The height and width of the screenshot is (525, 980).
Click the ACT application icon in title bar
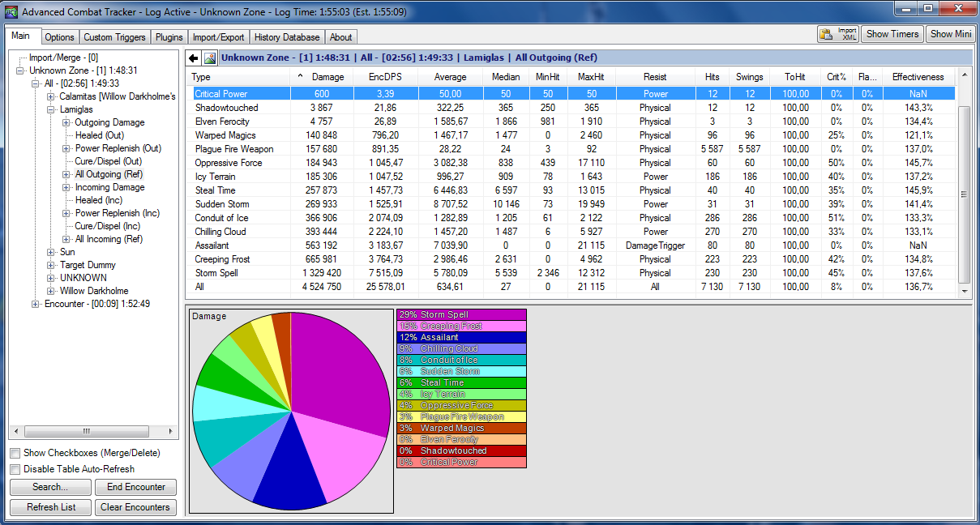[x=11, y=12]
